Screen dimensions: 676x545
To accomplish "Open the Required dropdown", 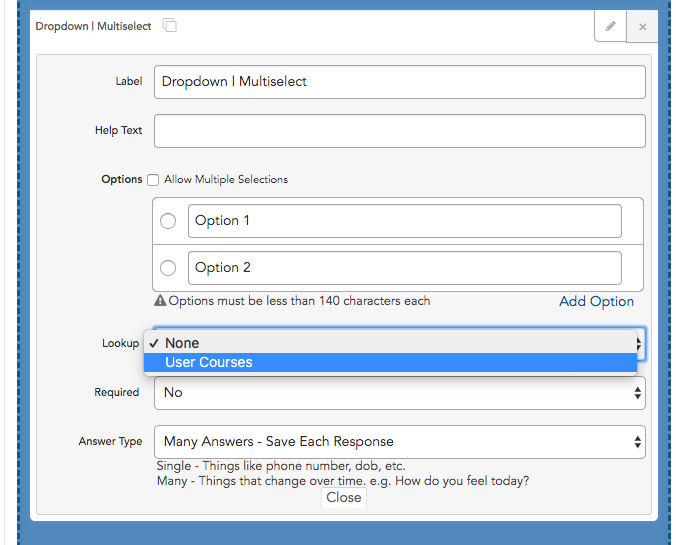I will [400, 393].
